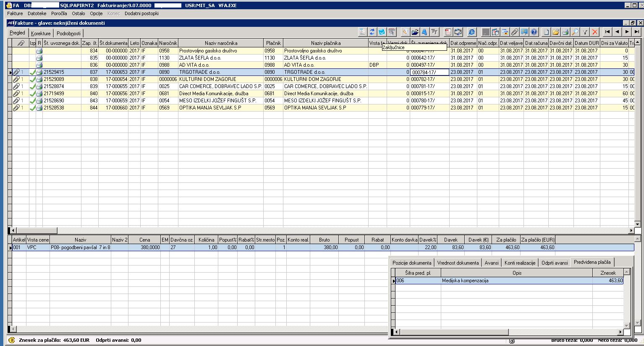
Task: Switch to the Korekture tab
Action: [41, 33]
